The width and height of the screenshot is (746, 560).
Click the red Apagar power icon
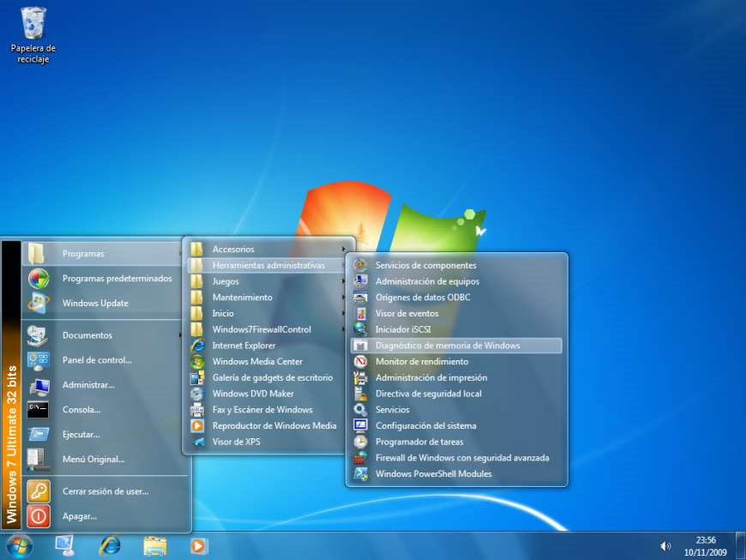(39, 516)
